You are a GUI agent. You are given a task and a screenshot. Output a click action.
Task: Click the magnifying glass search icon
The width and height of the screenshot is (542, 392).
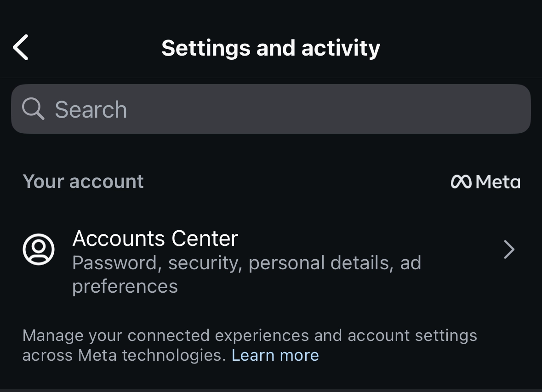[33, 109]
